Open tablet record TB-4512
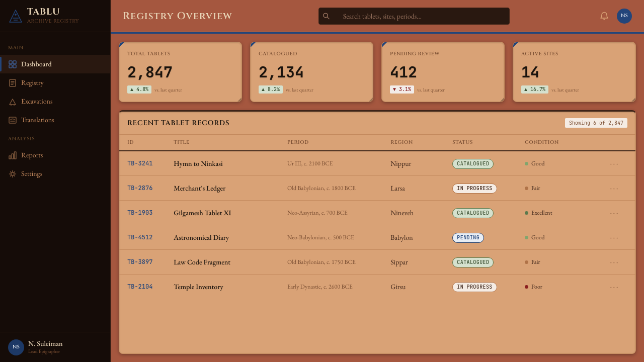Screen dimensions: 644x362 point(140,237)
